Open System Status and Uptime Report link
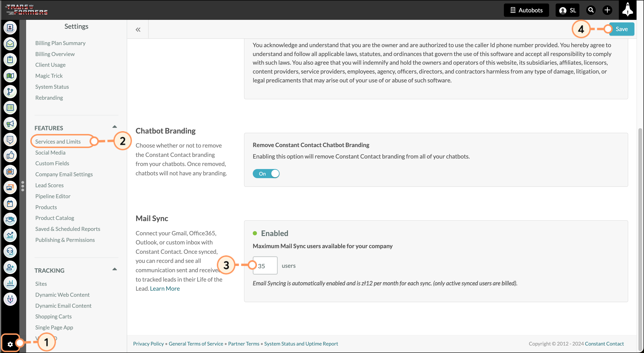The height and width of the screenshot is (353, 644). pos(301,344)
